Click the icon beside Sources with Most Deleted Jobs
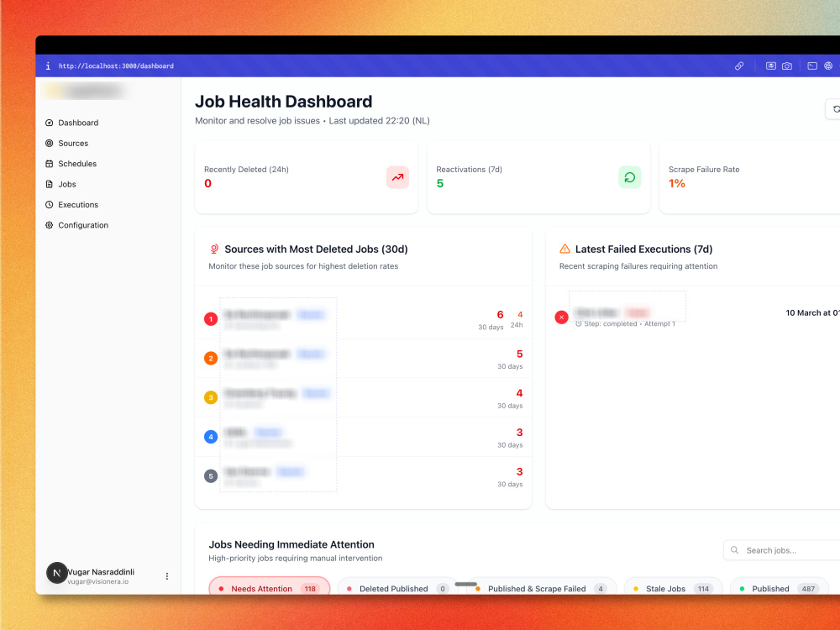Viewport: 840px width, 630px height. [214, 249]
